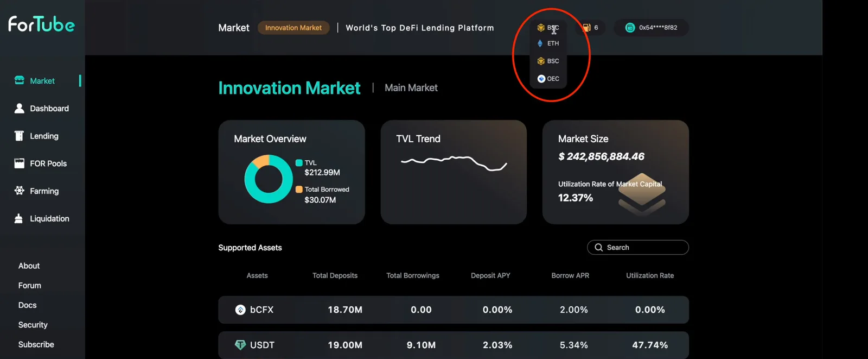868x359 pixels.
Task: Sort by Total Borrowings column header
Action: click(413, 275)
